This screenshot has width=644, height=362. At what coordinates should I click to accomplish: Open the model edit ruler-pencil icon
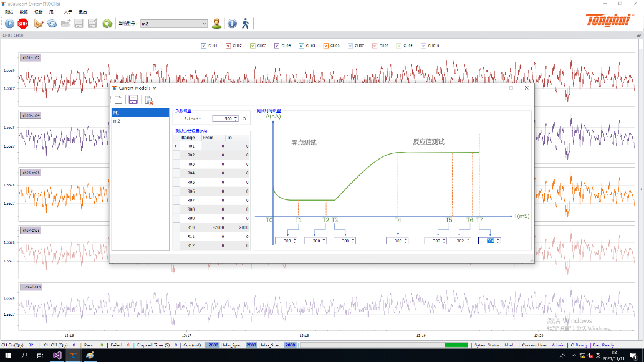39,24
